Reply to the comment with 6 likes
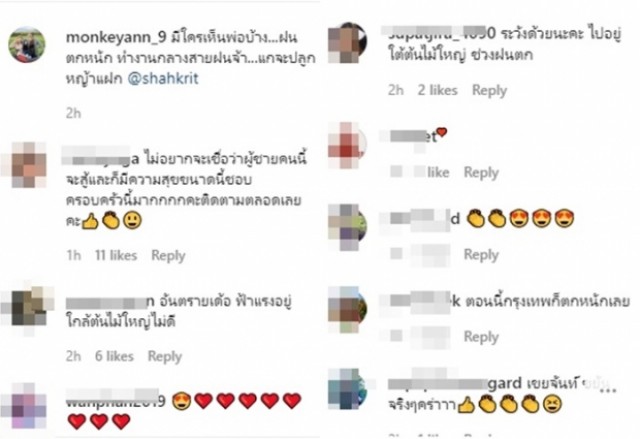 pyautogui.click(x=164, y=356)
